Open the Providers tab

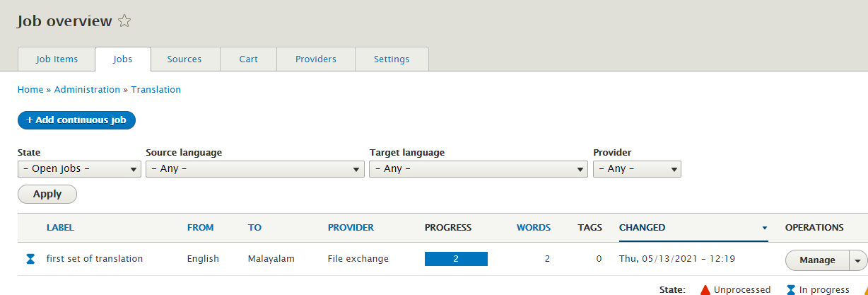click(315, 59)
